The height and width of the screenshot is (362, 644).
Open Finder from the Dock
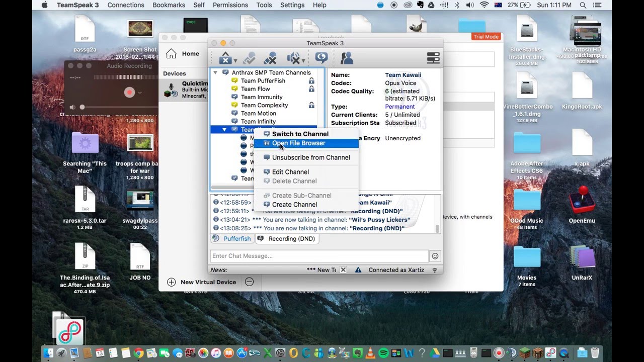tap(48, 353)
